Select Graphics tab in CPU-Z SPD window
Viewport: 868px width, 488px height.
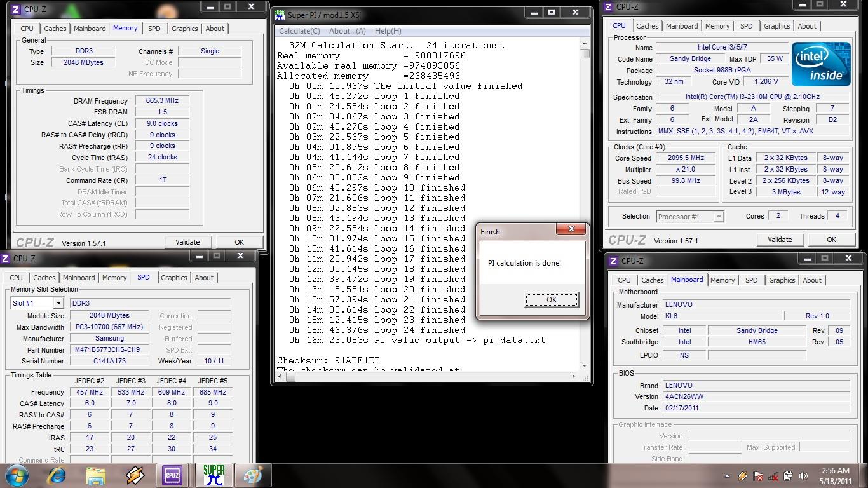point(174,278)
